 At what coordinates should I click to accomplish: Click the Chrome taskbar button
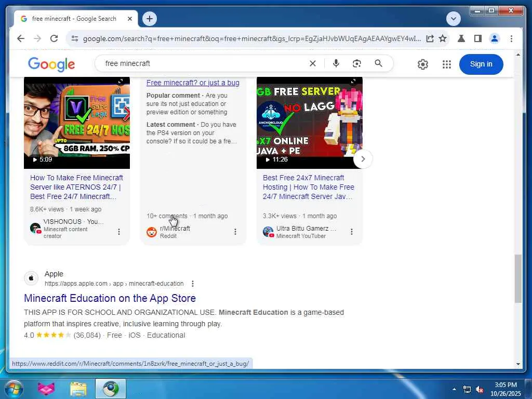(x=111, y=389)
